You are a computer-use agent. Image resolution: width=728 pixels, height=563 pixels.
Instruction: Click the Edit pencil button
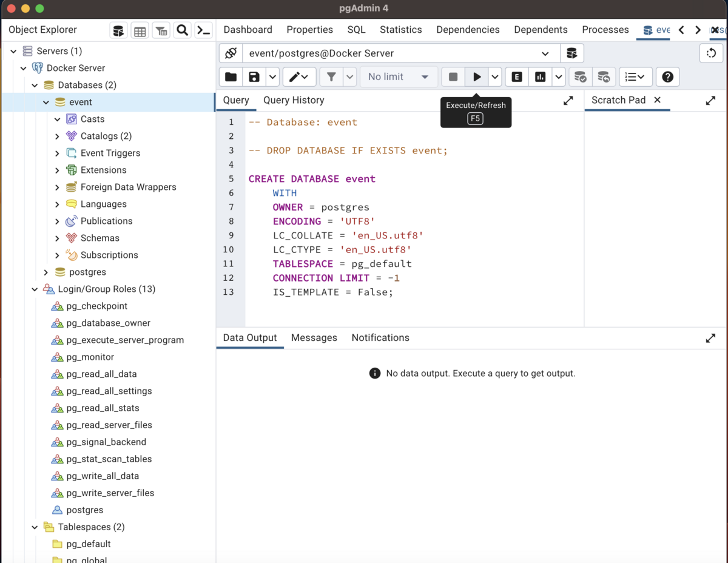click(298, 77)
